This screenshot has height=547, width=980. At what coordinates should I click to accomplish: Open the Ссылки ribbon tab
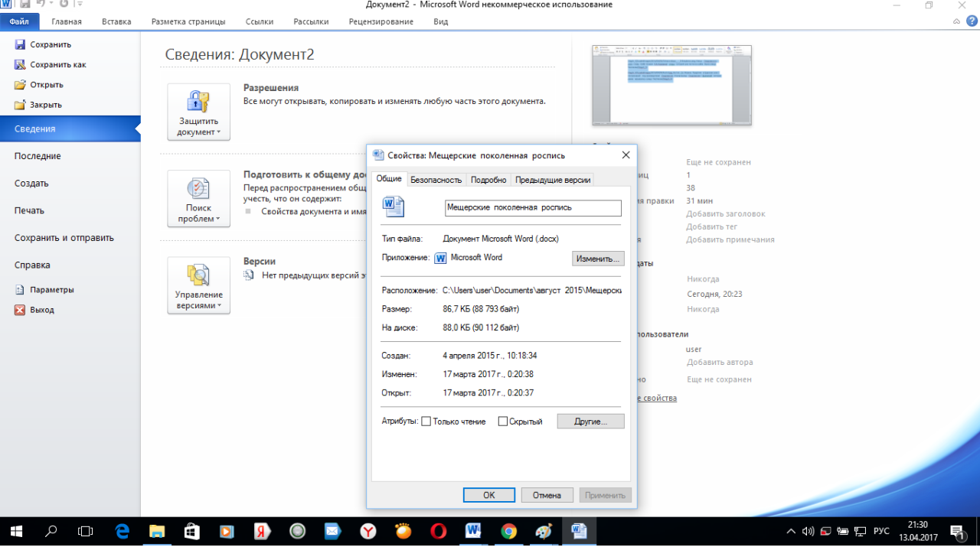260,21
